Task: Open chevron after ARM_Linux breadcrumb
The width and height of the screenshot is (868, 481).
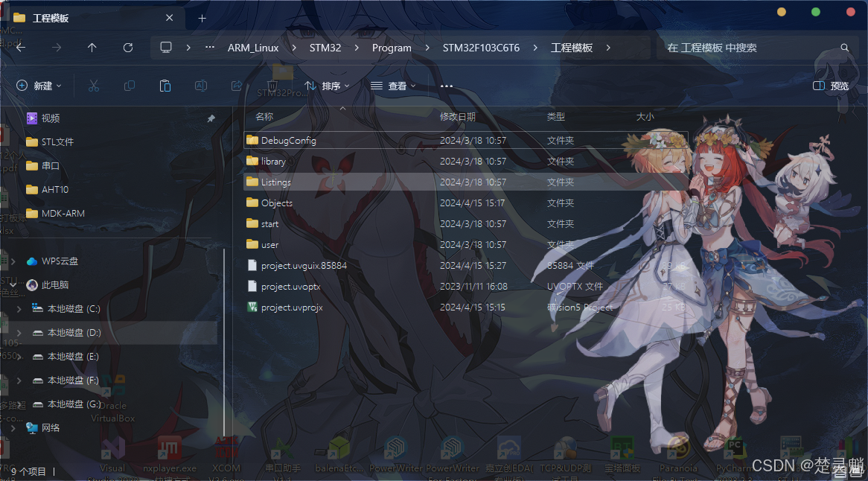Action: point(294,48)
